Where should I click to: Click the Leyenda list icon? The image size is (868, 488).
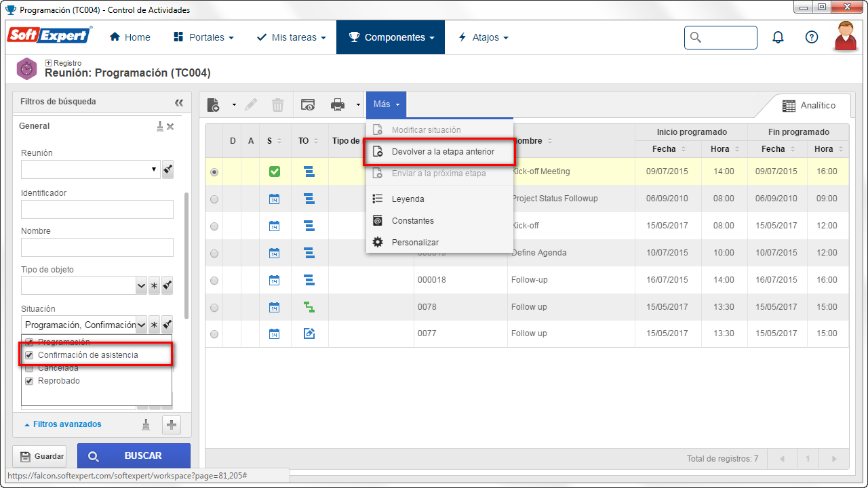coord(378,199)
